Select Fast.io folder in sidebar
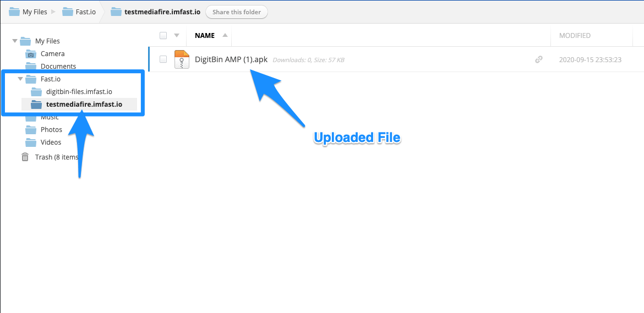The width and height of the screenshot is (644, 313). [x=51, y=79]
